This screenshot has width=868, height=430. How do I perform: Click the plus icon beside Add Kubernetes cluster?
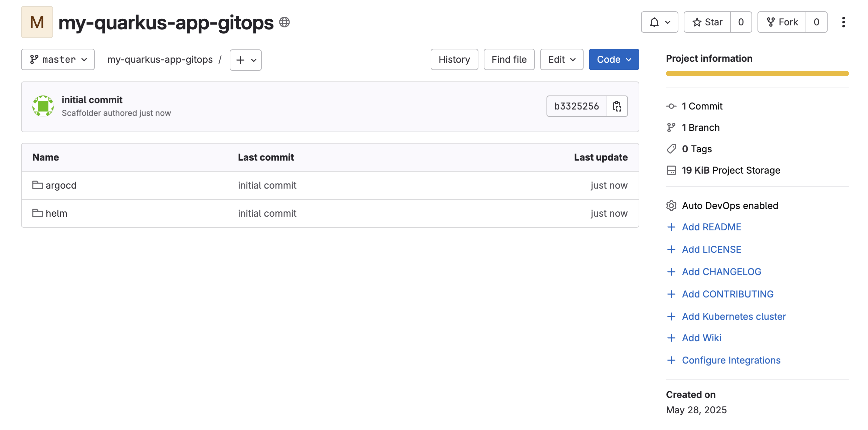click(x=671, y=316)
